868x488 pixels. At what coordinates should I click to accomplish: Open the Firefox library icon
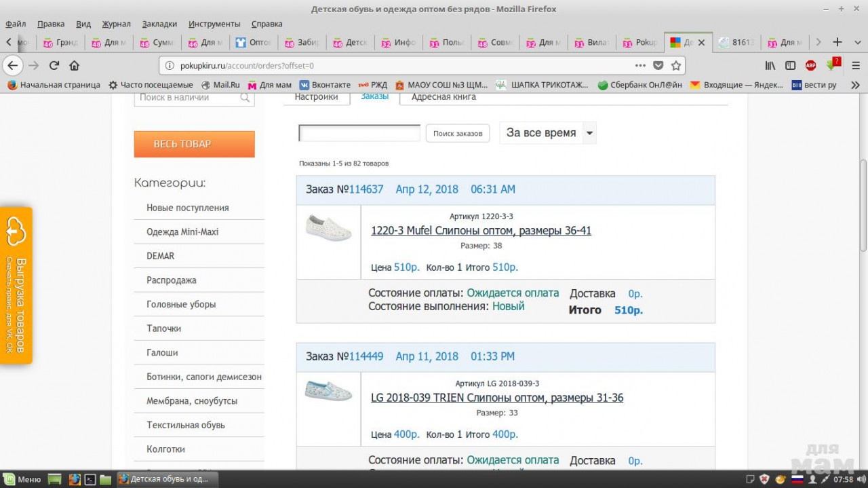770,66
